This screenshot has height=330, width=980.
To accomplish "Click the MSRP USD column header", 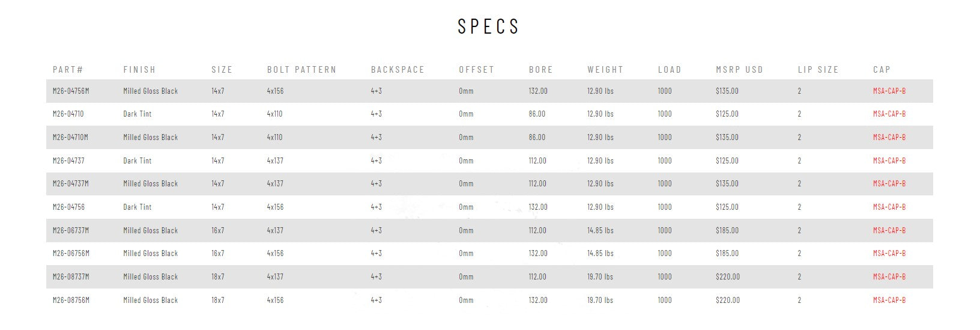I will point(739,70).
